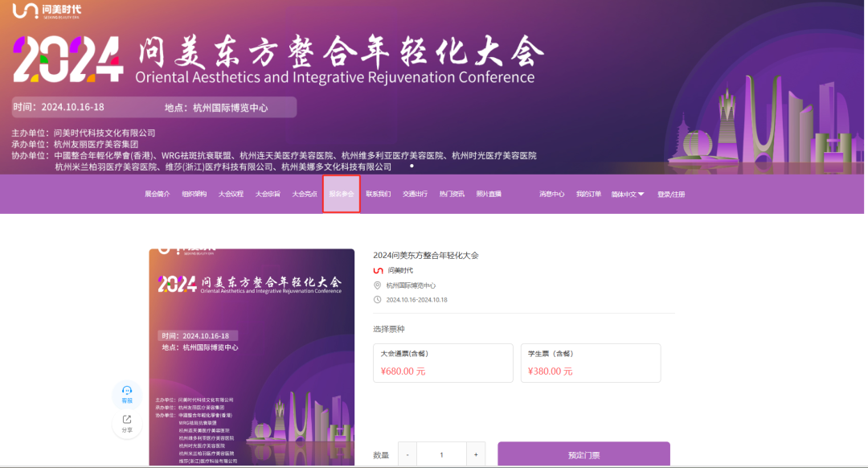Expand the 简体中文 language dropdown
Image resolution: width=868 pixels, height=468 pixels.
[x=628, y=195]
